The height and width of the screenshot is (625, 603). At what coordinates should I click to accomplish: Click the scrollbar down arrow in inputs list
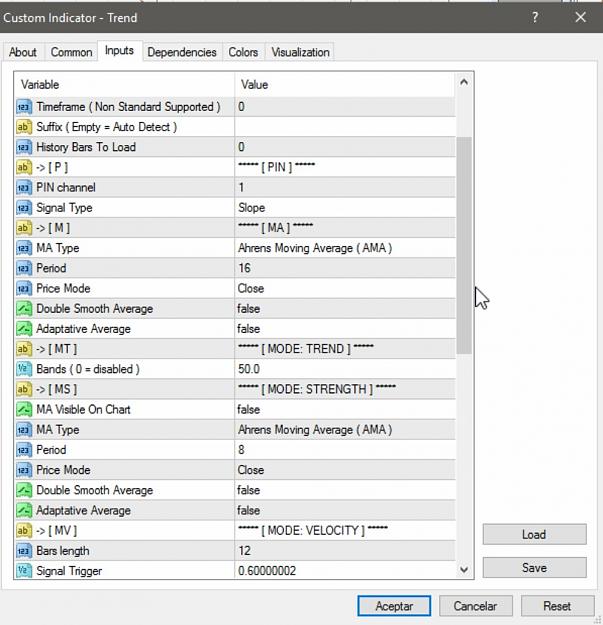[464, 570]
